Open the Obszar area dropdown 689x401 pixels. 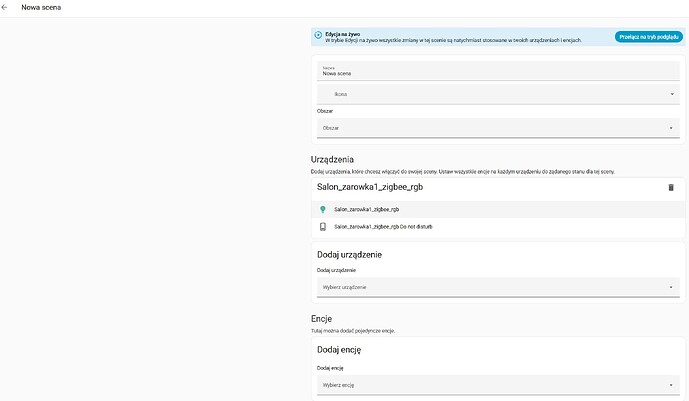pos(497,128)
